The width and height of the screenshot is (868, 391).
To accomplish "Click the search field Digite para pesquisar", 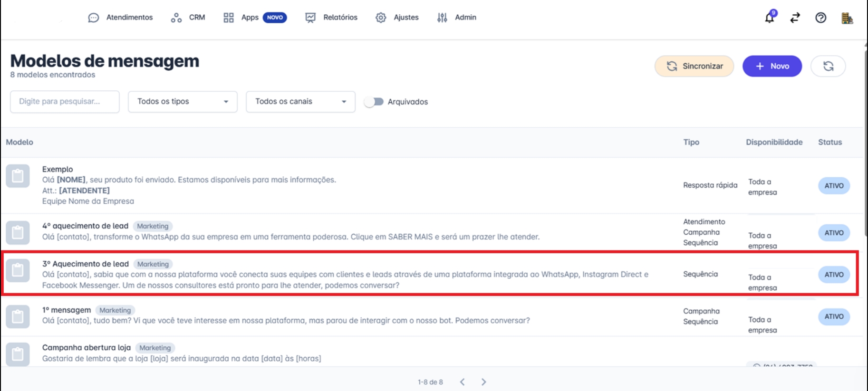I will click(x=65, y=102).
